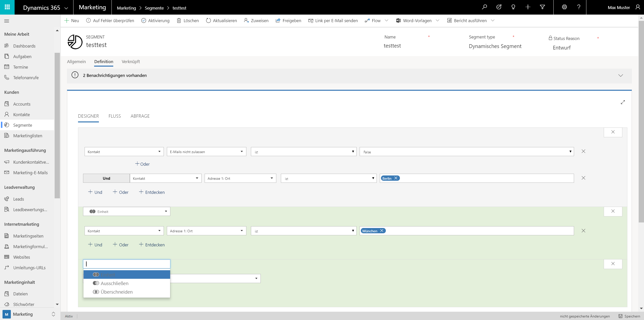Open the False value dropdown

pyautogui.click(x=467, y=152)
